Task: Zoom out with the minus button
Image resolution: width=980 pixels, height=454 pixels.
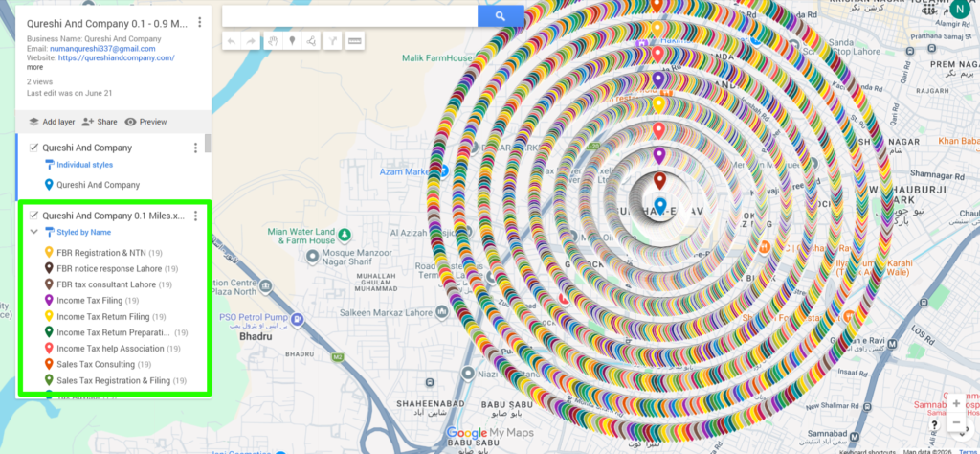Action: 956,422
